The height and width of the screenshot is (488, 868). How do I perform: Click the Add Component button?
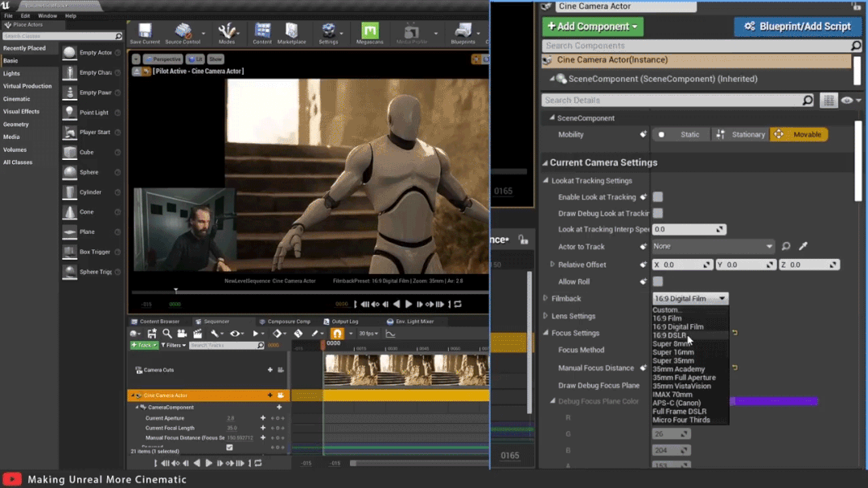(592, 27)
